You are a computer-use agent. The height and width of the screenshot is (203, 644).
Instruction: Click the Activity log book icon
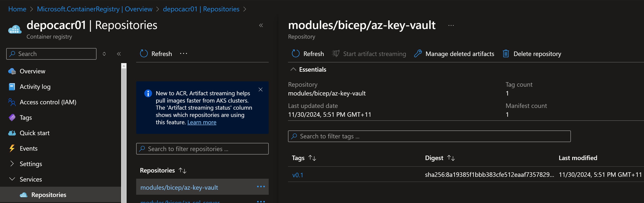(12, 87)
